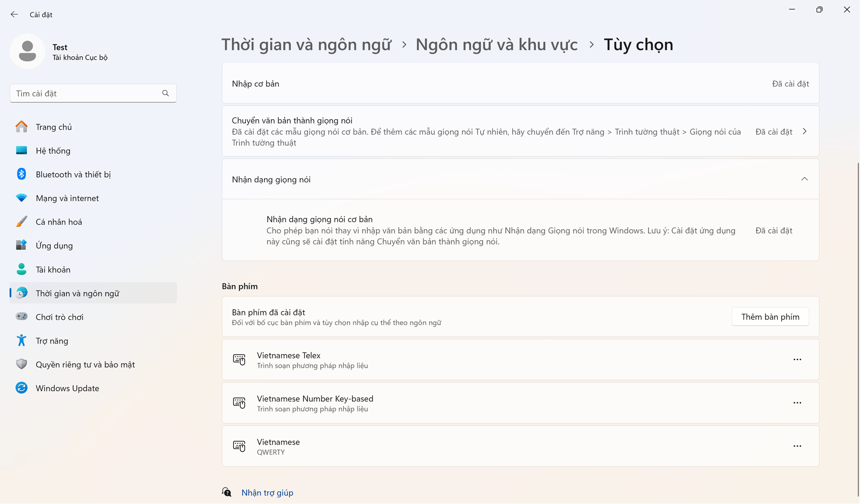Open Chuyển văn bản thành giọng nói chevron

(x=804, y=132)
